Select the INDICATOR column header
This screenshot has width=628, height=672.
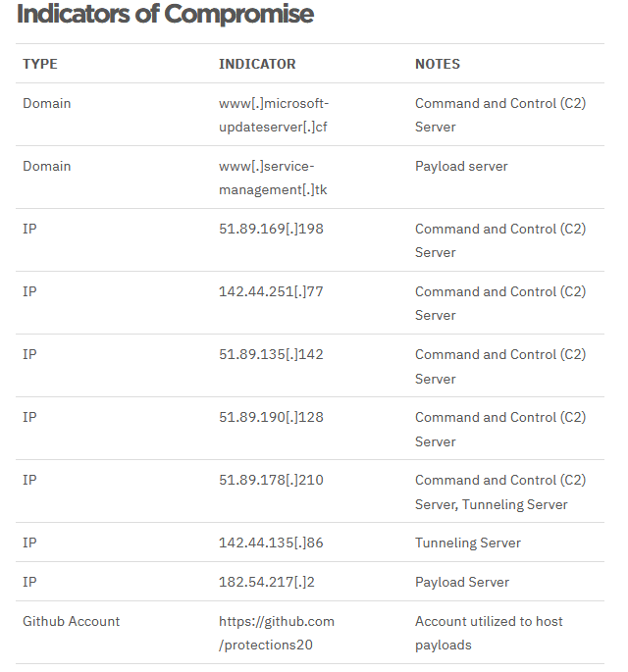tap(257, 64)
